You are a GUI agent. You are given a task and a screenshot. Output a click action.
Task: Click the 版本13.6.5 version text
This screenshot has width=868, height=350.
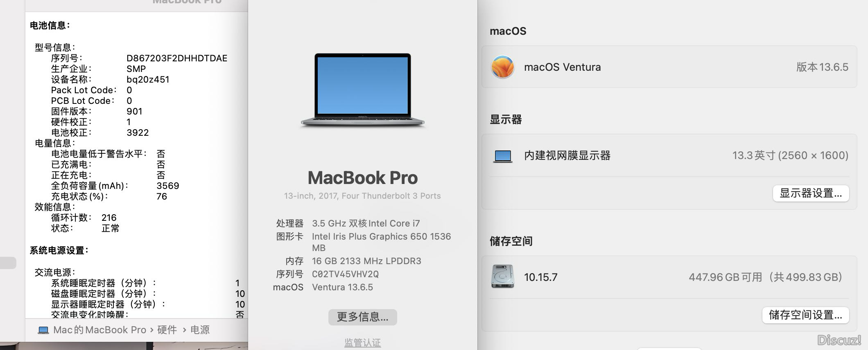[x=822, y=67]
